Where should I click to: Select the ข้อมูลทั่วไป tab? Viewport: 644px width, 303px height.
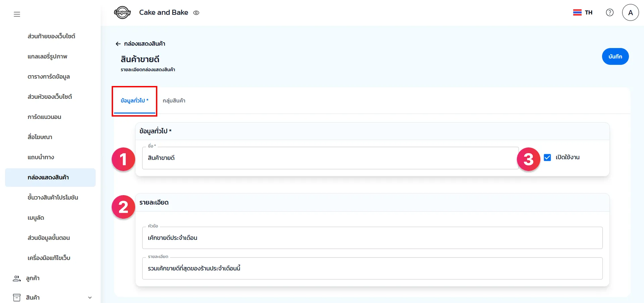tap(134, 100)
